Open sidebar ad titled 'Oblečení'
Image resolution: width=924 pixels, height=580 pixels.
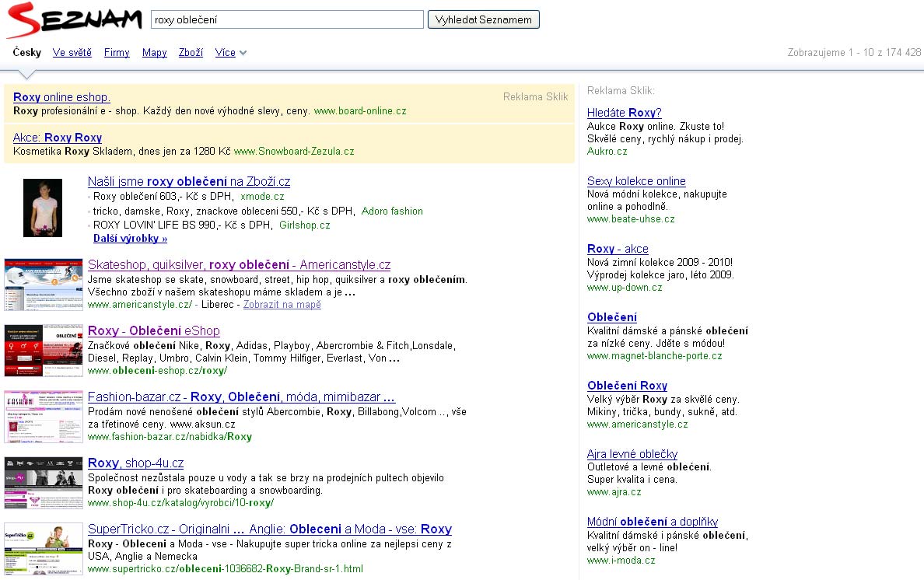coord(611,316)
